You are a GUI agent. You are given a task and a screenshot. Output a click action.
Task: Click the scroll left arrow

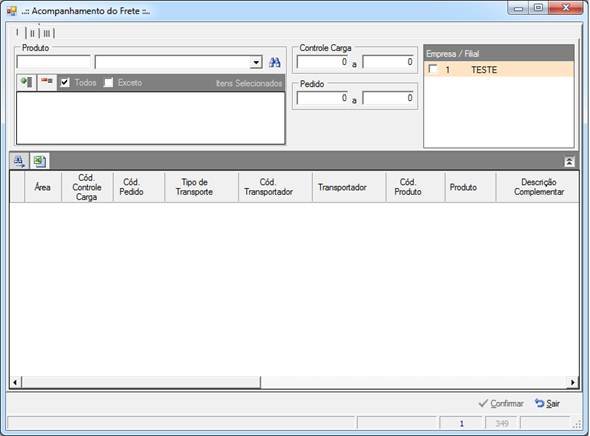tap(15, 382)
